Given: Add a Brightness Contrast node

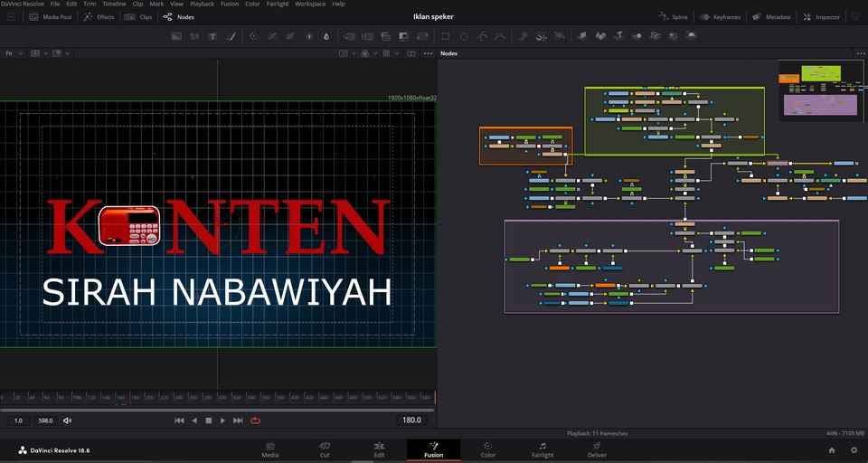Looking at the screenshot, I should [309, 36].
